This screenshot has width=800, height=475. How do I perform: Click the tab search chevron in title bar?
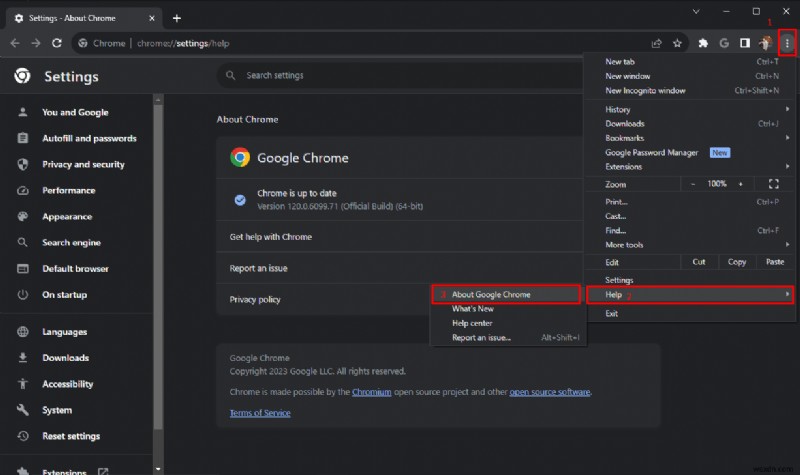[696, 11]
